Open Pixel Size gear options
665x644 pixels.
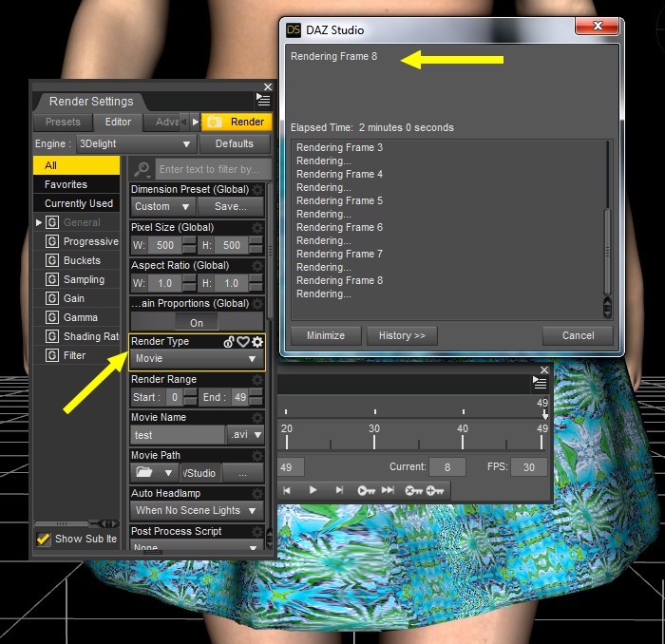point(257,228)
